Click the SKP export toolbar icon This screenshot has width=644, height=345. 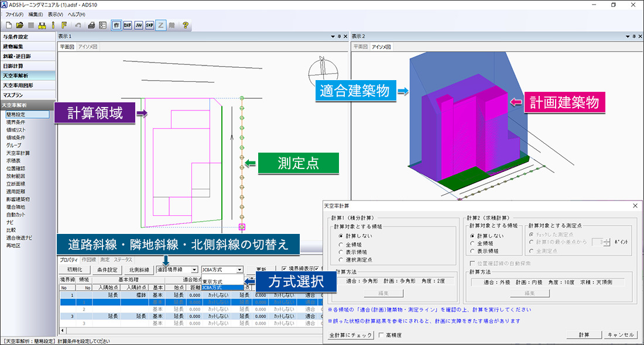pos(149,25)
